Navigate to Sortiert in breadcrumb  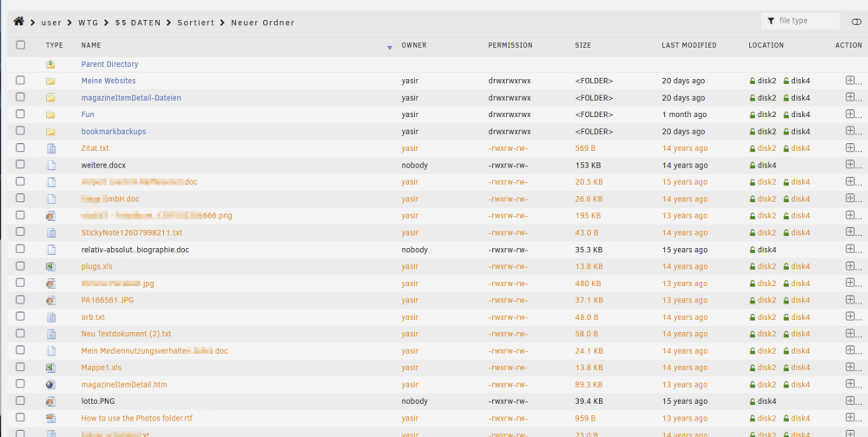coord(196,23)
